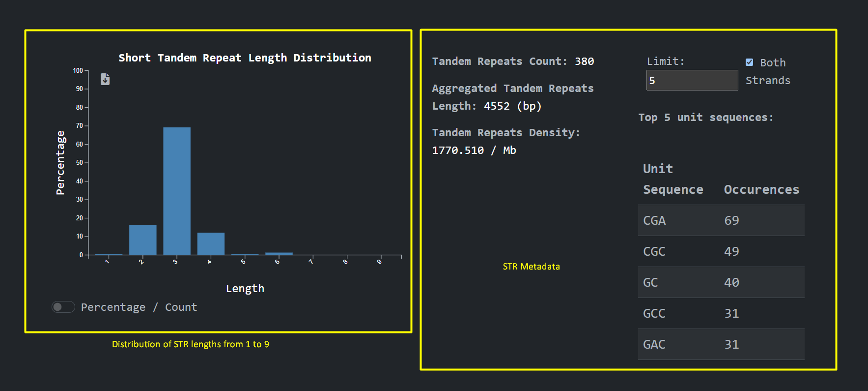Viewport: 868px width, 391px height.
Task: Click the bar for length 4
Action: pyautogui.click(x=211, y=243)
